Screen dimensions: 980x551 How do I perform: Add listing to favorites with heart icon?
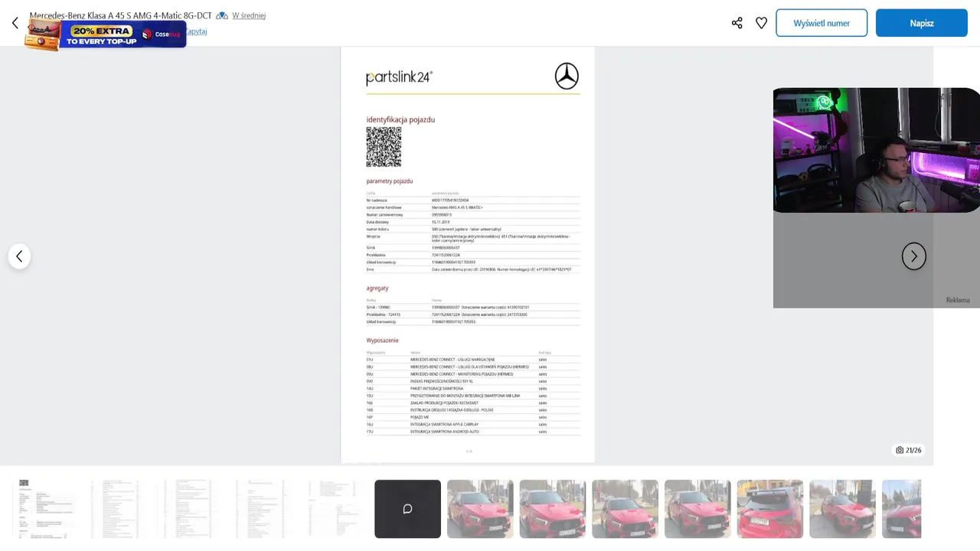pyautogui.click(x=761, y=23)
